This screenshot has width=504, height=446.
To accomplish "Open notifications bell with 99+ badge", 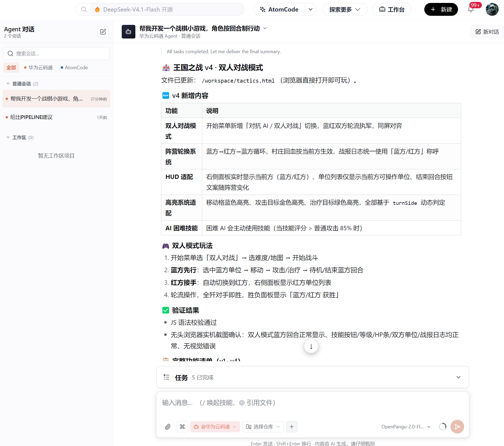I will pyautogui.click(x=471, y=10).
